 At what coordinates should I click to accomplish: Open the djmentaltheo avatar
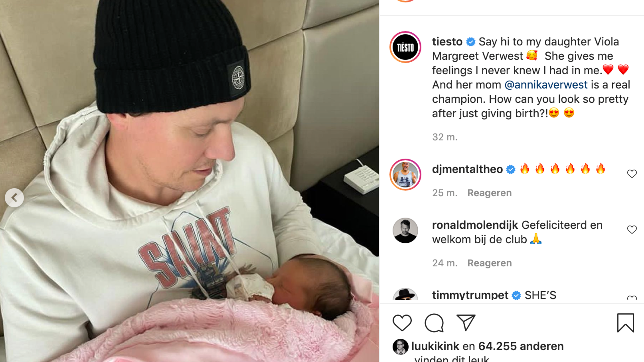405,174
